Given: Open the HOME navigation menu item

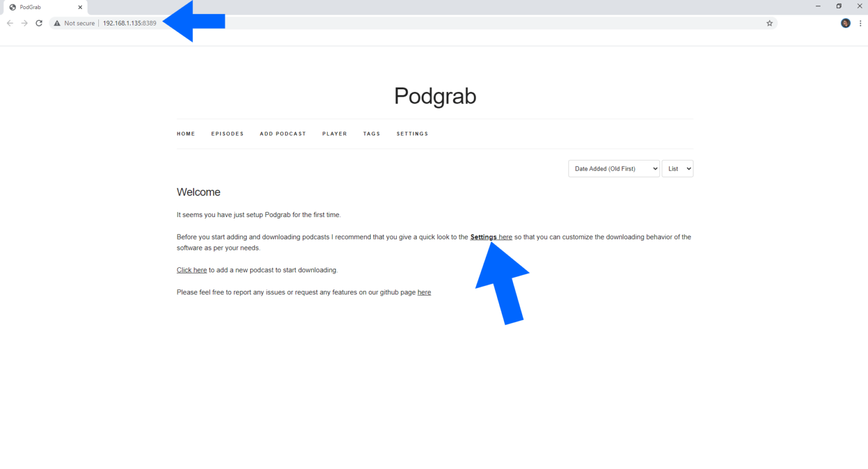Looking at the screenshot, I should click(186, 133).
